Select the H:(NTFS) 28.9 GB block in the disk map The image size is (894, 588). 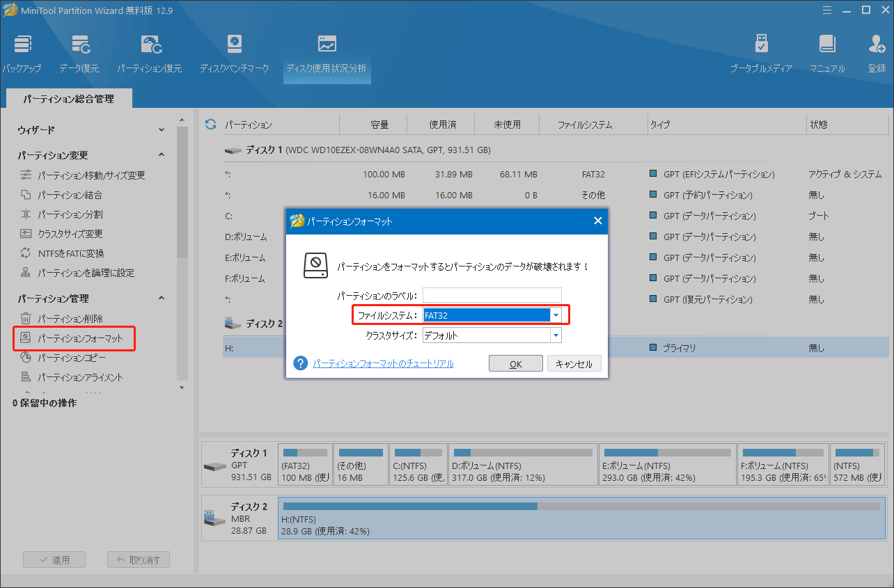581,518
